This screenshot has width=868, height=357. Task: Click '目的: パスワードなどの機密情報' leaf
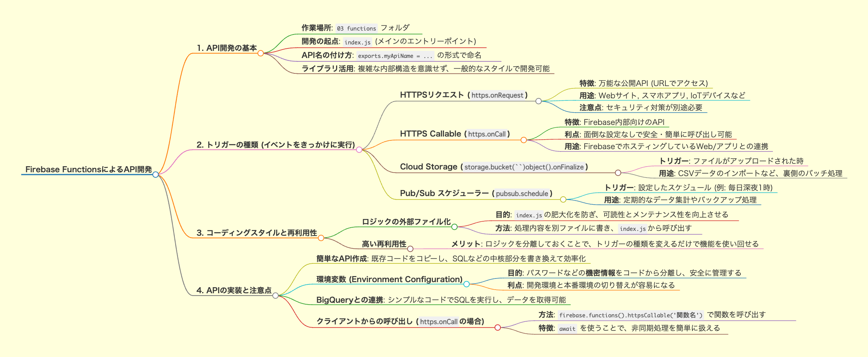(x=625, y=273)
